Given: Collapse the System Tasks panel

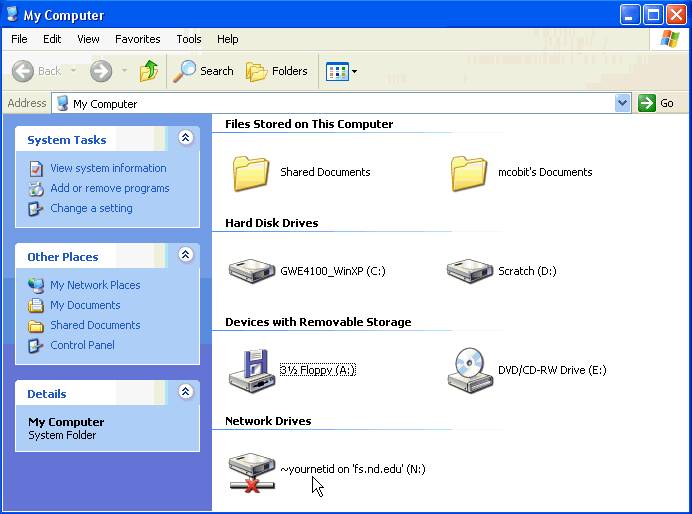Looking at the screenshot, I should pos(185,139).
